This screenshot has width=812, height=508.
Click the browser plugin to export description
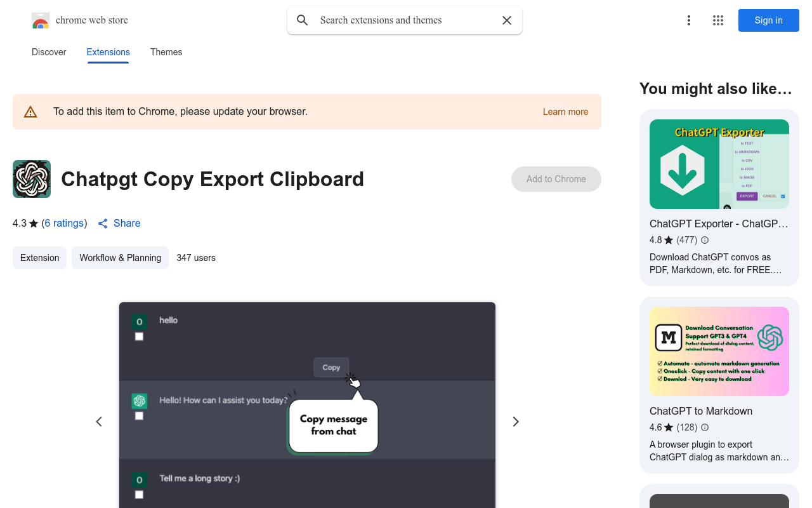click(x=719, y=451)
